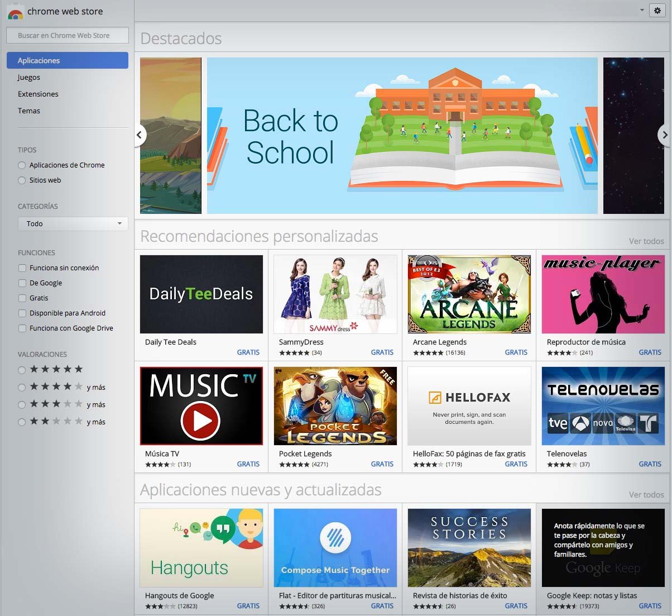Open the Telenovelas app
Viewport: 672px width, 616px height.
tap(603, 406)
